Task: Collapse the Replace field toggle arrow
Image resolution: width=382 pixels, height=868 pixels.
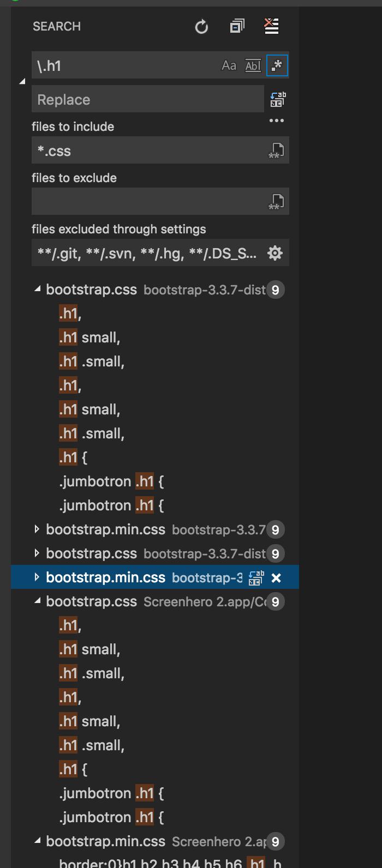Action: pyautogui.click(x=22, y=82)
